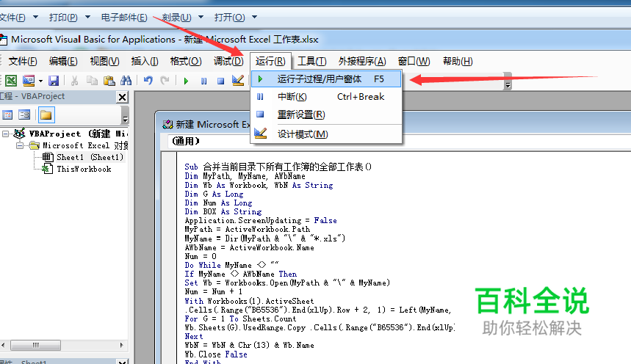Click the Undo arrow icon
Screen dimensions: 631x364
[x=148, y=81]
